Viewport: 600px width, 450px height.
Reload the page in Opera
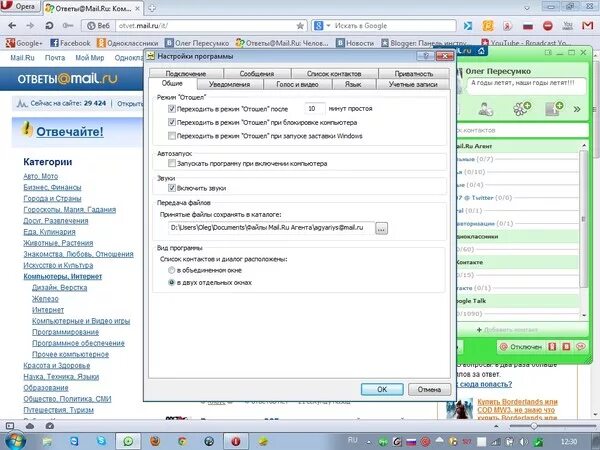[x=49, y=26]
